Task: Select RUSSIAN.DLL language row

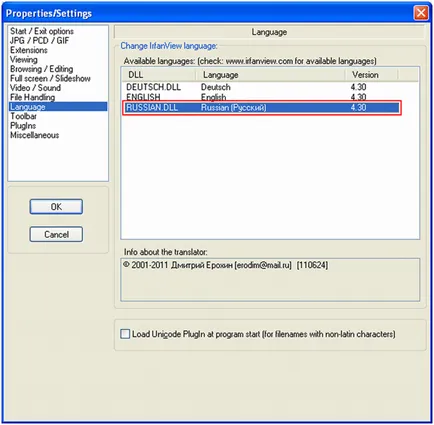Action: point(262,108)
